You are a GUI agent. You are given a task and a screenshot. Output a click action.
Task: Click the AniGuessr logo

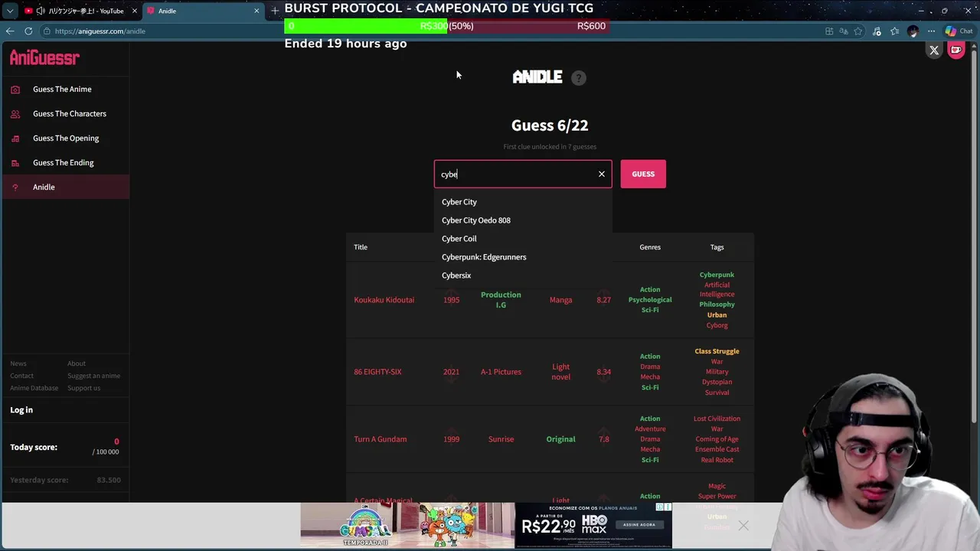pos(44,57)
